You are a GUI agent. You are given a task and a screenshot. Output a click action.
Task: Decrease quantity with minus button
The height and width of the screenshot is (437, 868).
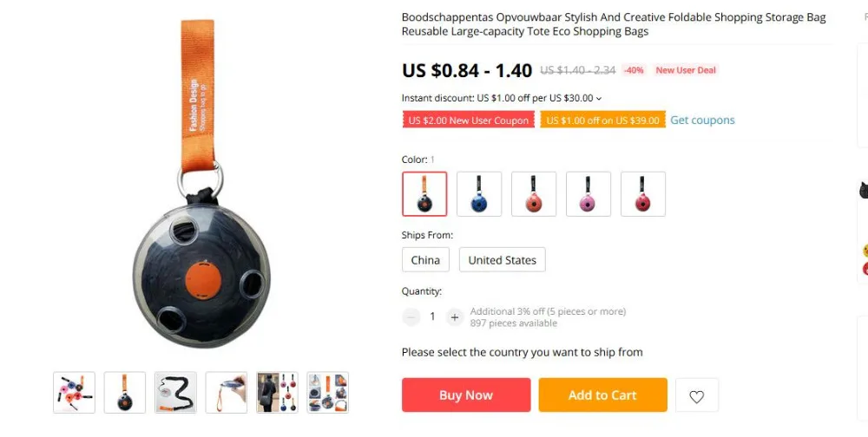point(411,317)
